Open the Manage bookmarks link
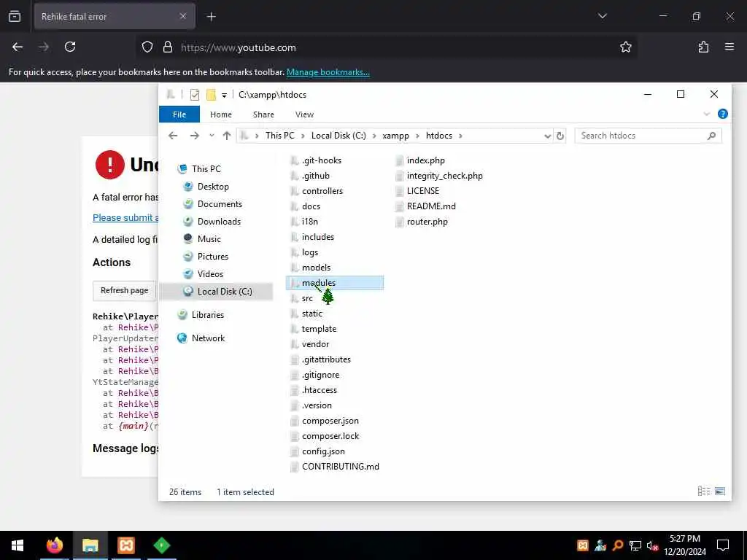 [x=328, y=72]
